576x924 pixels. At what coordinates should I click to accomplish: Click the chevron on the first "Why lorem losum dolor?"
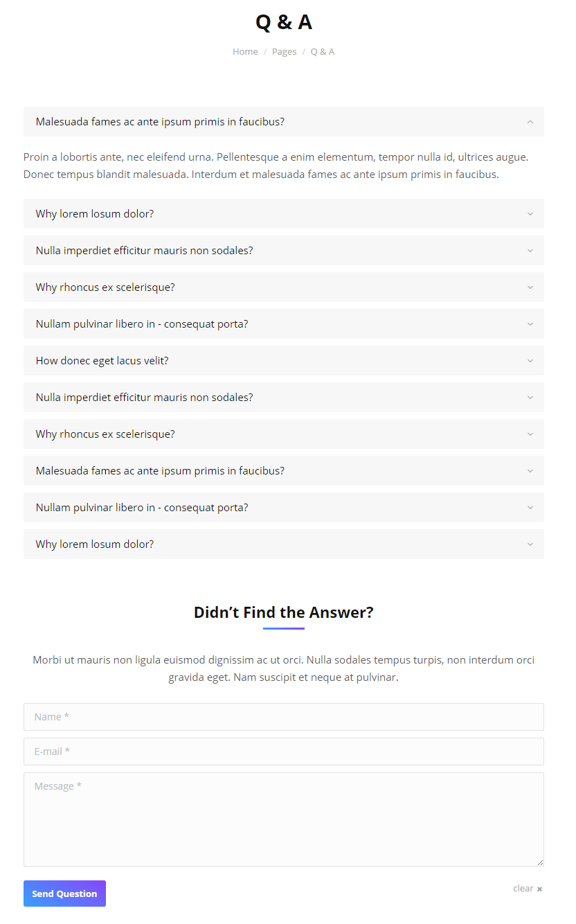(x=530, y=214)
